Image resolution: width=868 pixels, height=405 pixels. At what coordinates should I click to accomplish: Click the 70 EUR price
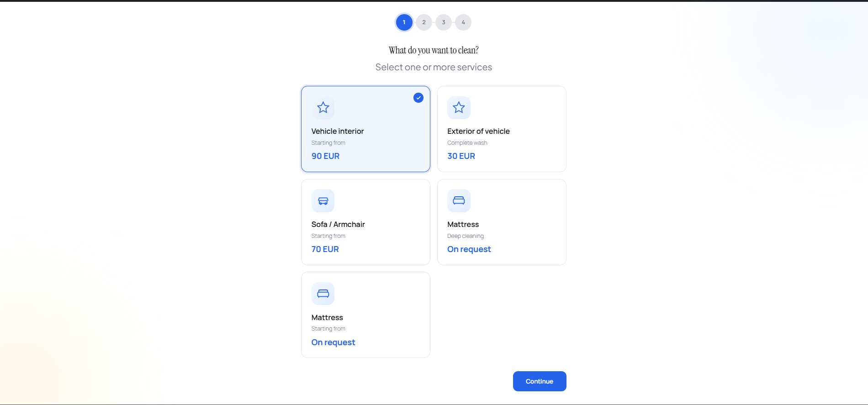pos(325,249)
